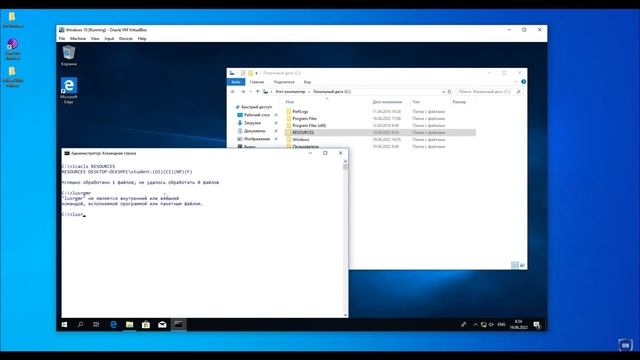Click Локальный диск (C:) breadcrumb segment
Screen dimensions: 640x360
point(331,92)
